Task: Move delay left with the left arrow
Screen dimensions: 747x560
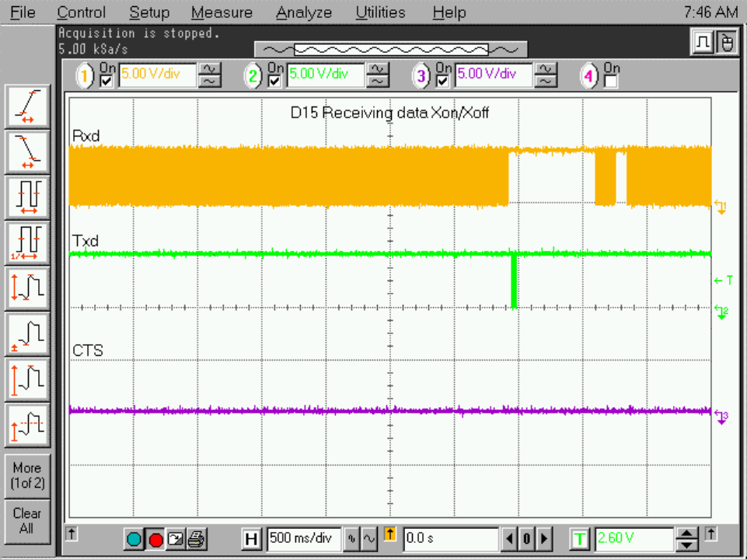Action: pyautogui.click(x=509, y=539)
